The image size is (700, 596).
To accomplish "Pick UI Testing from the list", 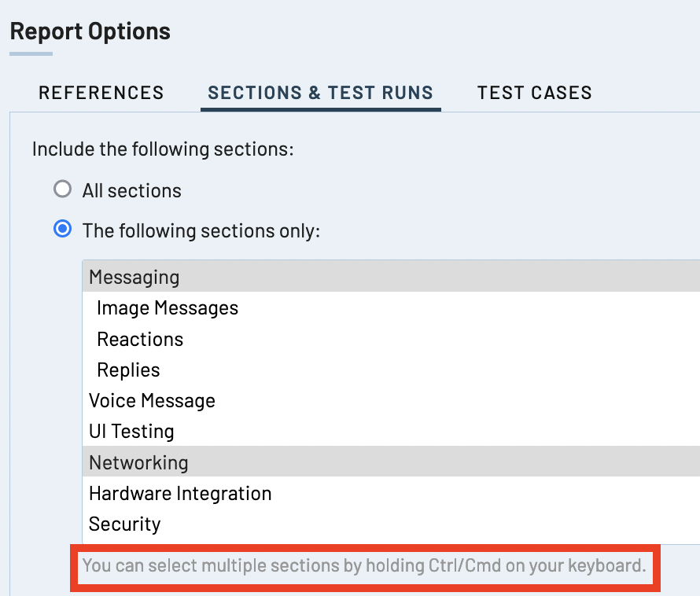I will pos(131,431).
